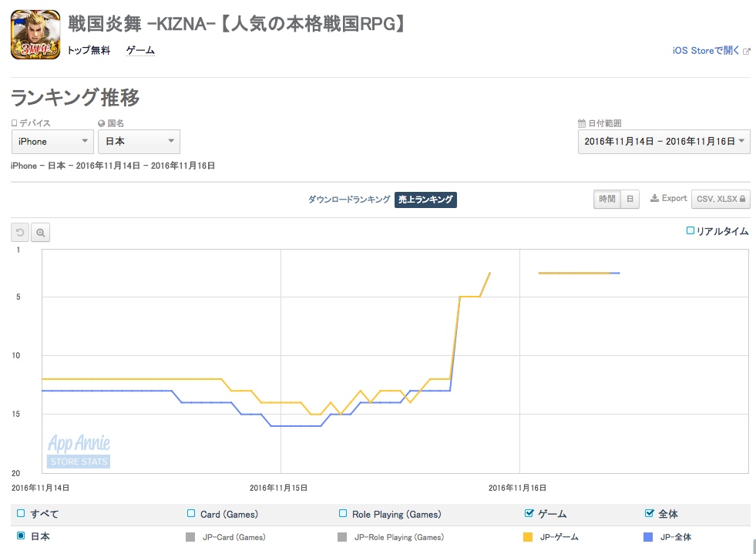Click the reset zoom undo icon
756x554 pixels.
click(x=20, y=233)
